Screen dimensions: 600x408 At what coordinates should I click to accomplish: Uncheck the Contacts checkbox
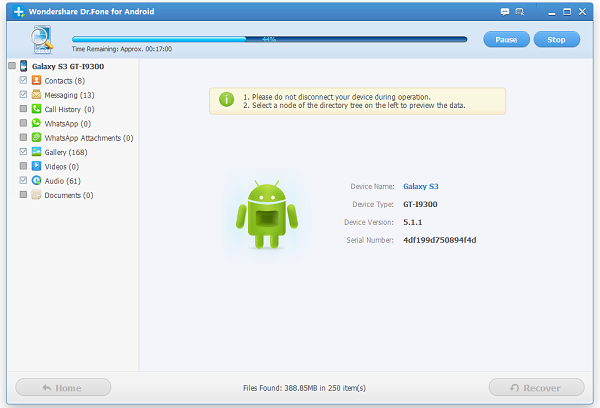tap(23, 80)
